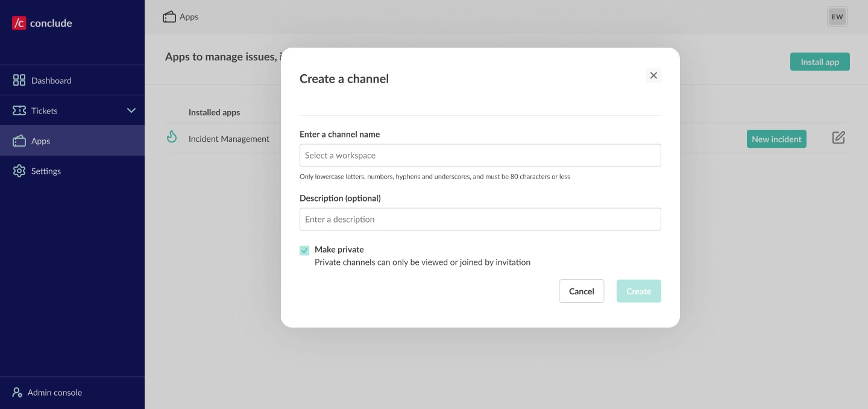Uncheck the Make private checkbox
The width and height of the screenshot is (868, 409).
(304, 250)
